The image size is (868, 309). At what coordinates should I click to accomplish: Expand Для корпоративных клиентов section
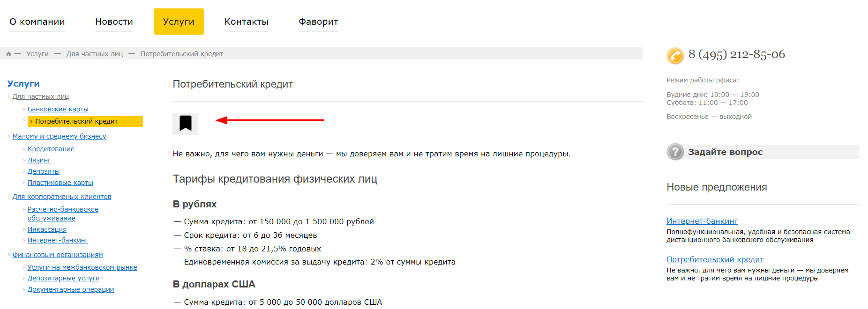[x=62, y=197]
